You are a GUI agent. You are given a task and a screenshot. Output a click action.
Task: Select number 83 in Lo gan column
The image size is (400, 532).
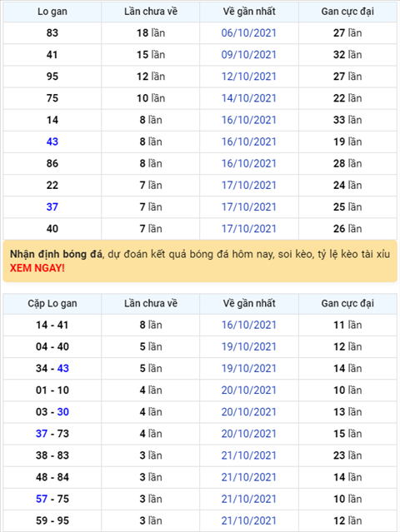pyautogui.click(x=52, y=33)
